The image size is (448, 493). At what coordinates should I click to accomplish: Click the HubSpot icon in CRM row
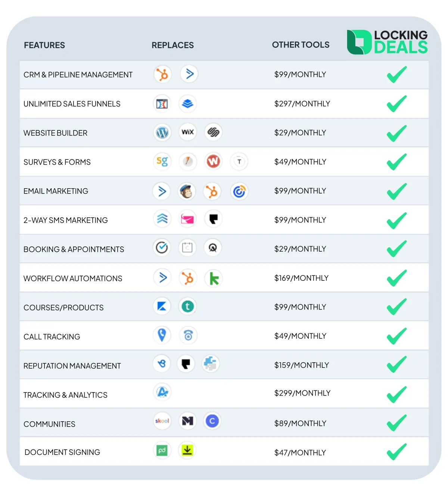162,74
